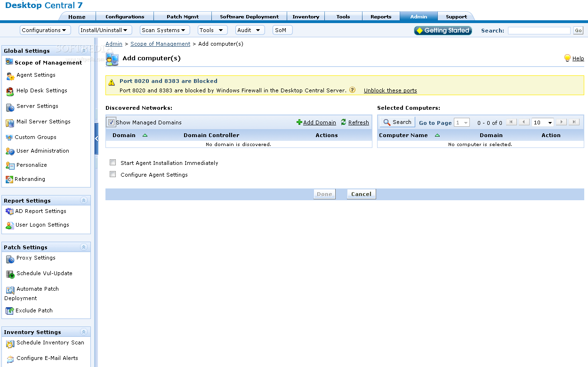588x367 pixels.
Task: Open the Reports tab
Action: click(x=381, y=16)
